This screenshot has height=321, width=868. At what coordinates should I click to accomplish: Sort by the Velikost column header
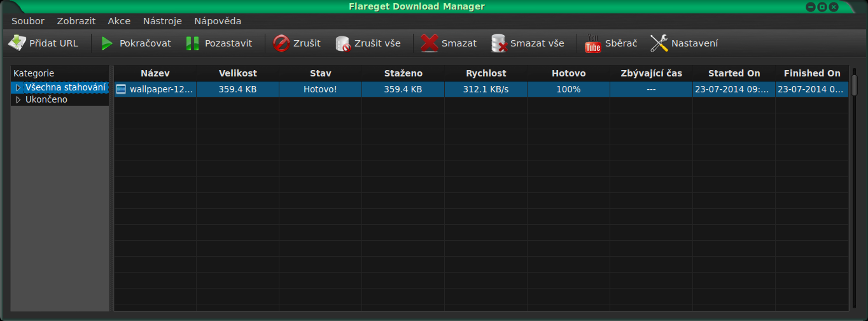tap(238, 73)
